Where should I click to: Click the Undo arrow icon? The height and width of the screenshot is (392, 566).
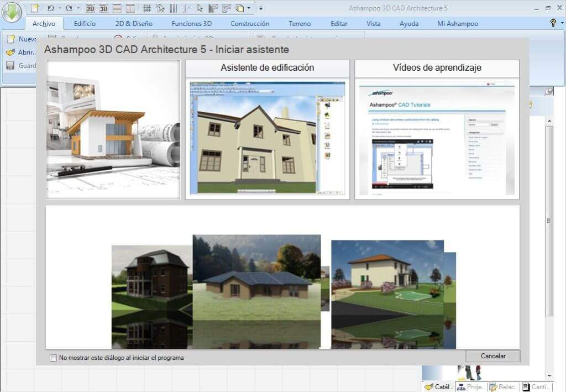[50, 8]
